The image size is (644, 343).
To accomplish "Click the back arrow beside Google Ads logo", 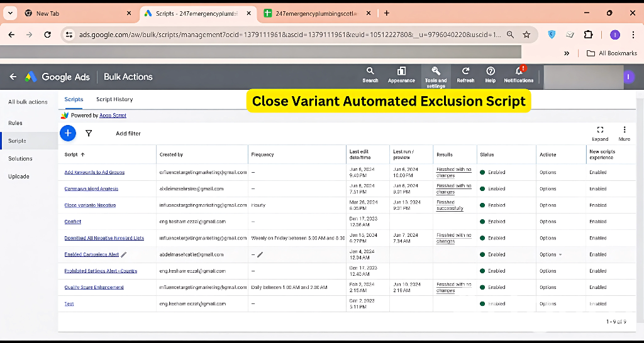I will tap(13, 77).
